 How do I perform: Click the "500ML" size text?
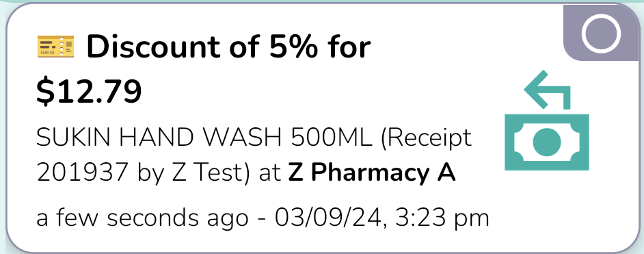click(x=332, y=138)
